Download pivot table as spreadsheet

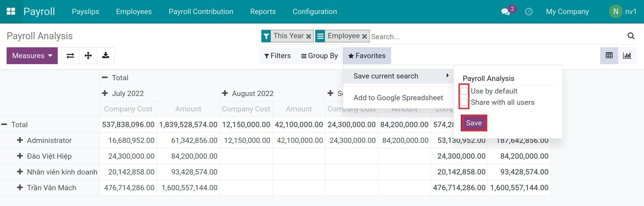106,56
